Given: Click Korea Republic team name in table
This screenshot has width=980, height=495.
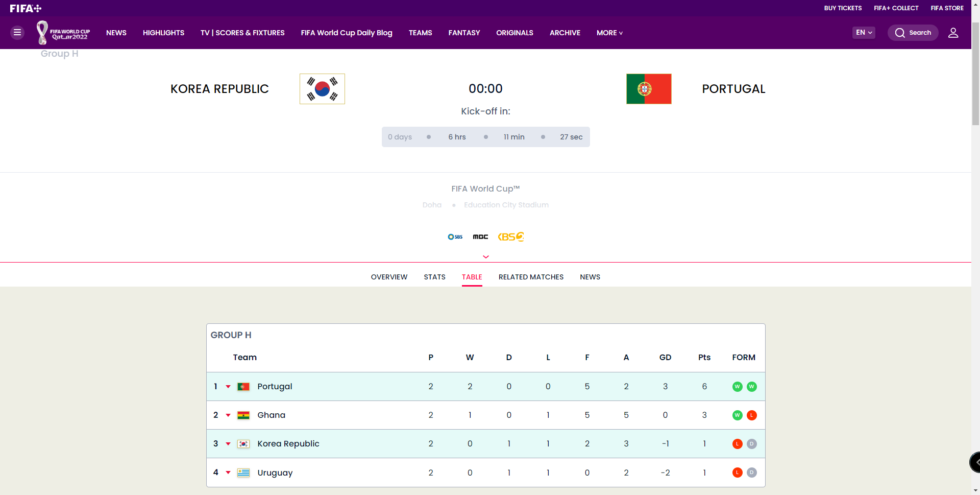Looking at the screenshot, I should tap(288, 444).
